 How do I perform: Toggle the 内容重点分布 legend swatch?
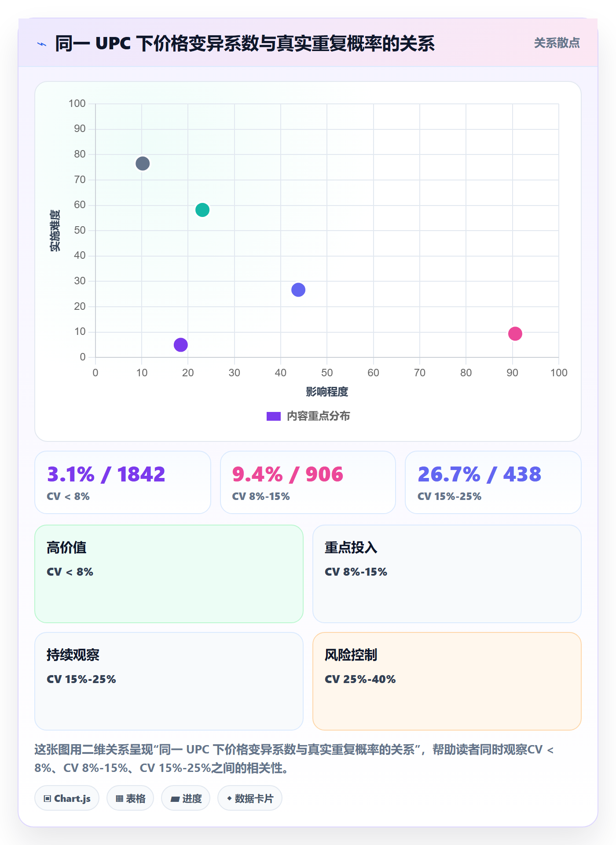click(x=273, y=416)
